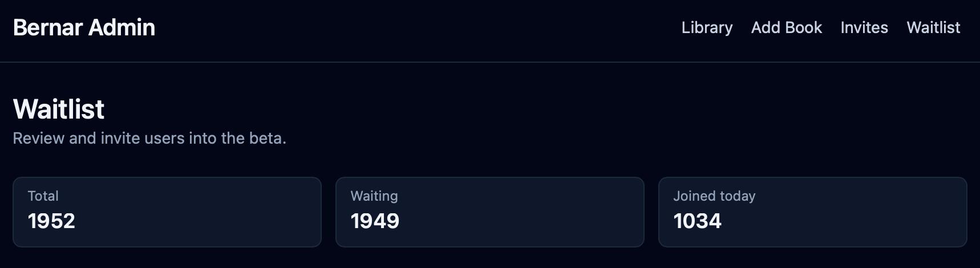Click the "Joined today" card label
Viewport: 980px width, 268px height.
click(x=714, y=196)
